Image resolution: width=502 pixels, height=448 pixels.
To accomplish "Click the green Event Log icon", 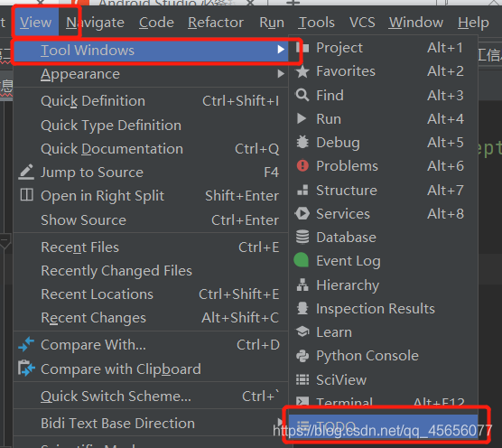I will tap(302, 260).
